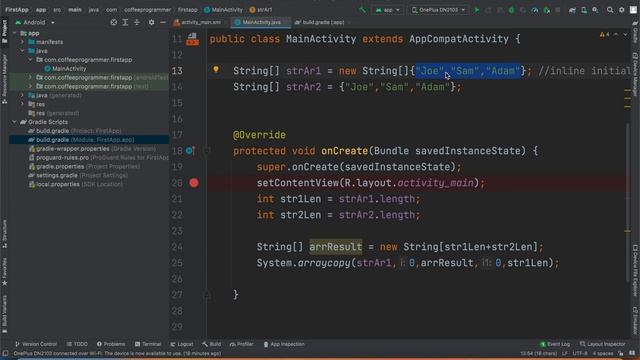640x360 pixels.
Task: Open the Android project view dropdown
Action: click(35, 22)
